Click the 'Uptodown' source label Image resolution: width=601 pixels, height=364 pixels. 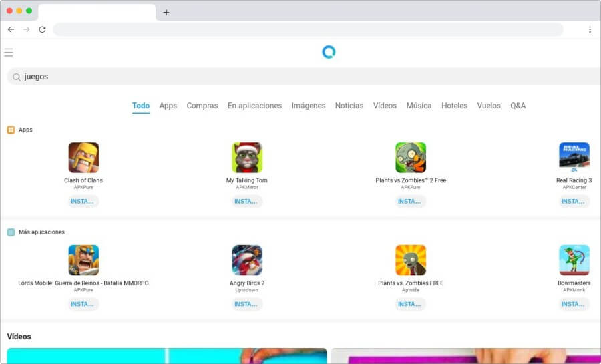(x=247, y=290)
